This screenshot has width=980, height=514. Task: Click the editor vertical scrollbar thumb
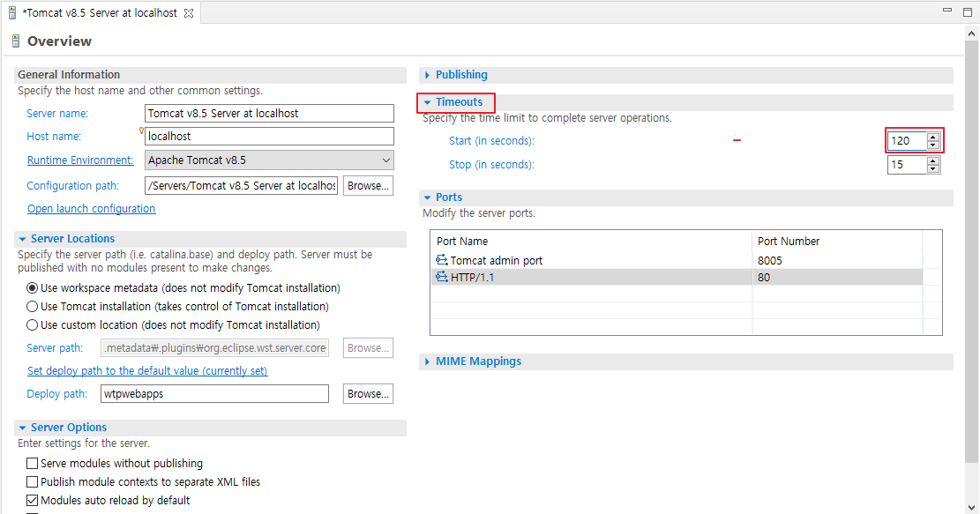[x=971, y=251]
